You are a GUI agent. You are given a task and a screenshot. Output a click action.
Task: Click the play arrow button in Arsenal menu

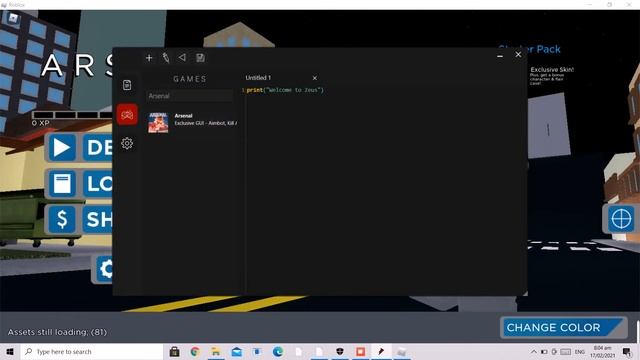coord(62,147)
